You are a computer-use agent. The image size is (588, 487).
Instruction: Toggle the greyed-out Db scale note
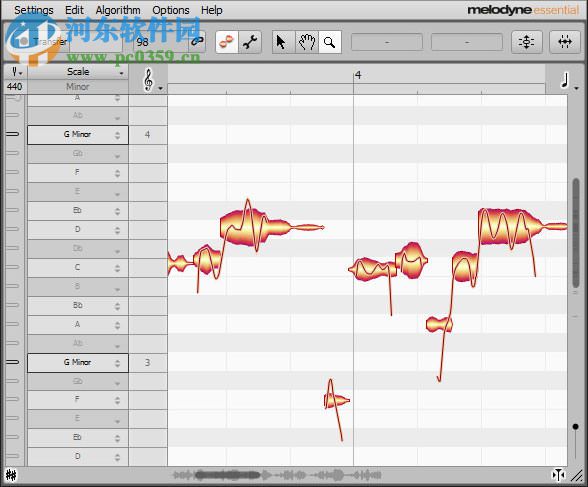click(78, 249)
